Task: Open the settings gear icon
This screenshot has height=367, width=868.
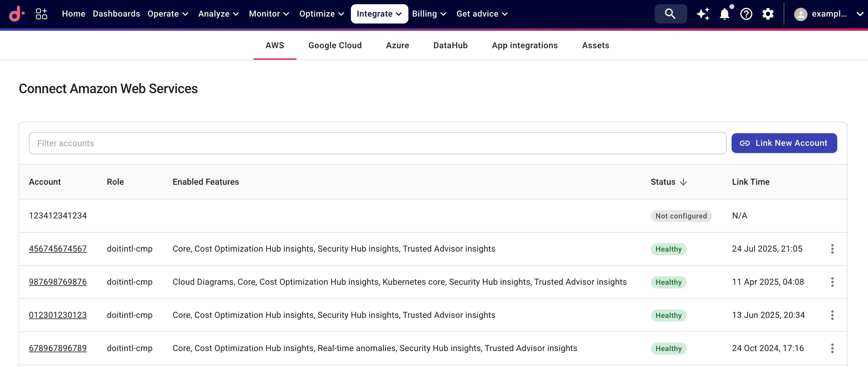Action: [768, 14]
